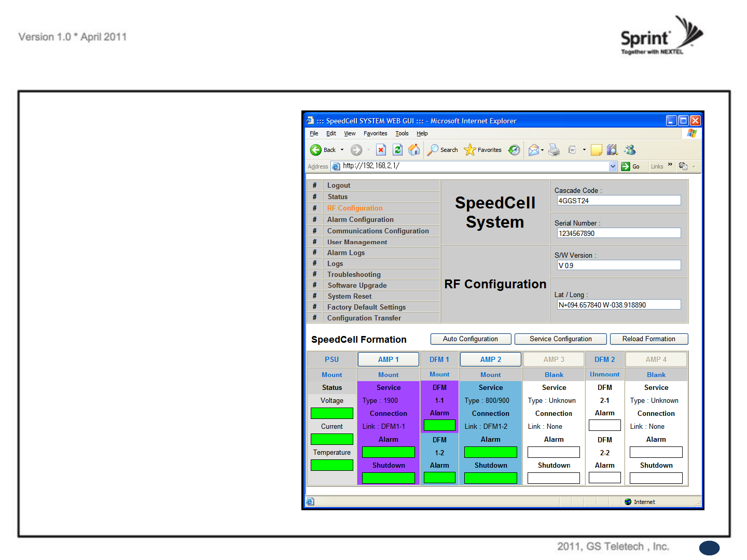Open the Research books icon

pos(613,150)
